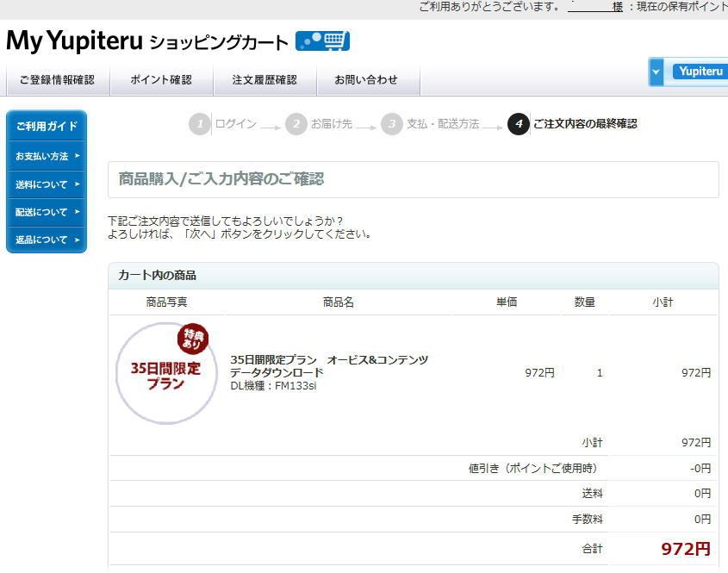Click the 35日間限定プラン product image
This screenshot has height=573, width=728.
(x=166, y=373)
